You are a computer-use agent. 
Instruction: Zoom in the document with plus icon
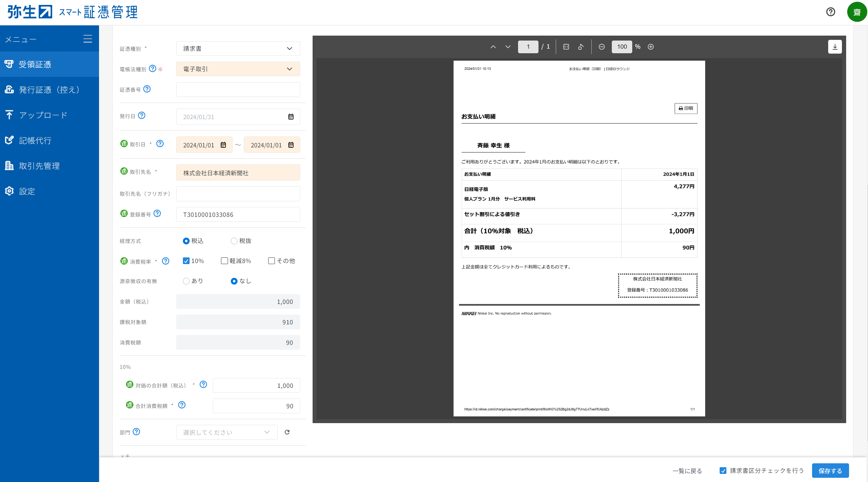coord(651,47)
